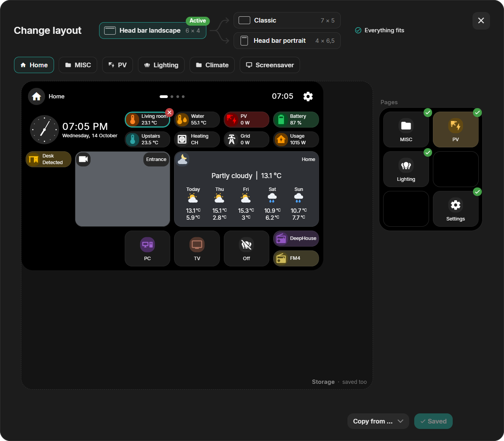This screenshot has height=441, width=504.
Task: Remove the Living room tile via red X
Action: [x=169, y=112]
